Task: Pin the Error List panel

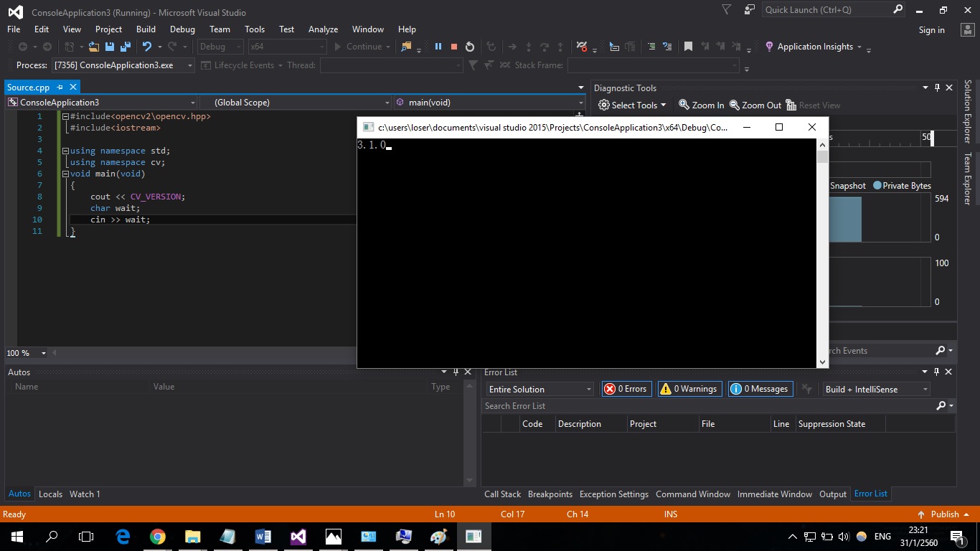Action: point(937,372)
